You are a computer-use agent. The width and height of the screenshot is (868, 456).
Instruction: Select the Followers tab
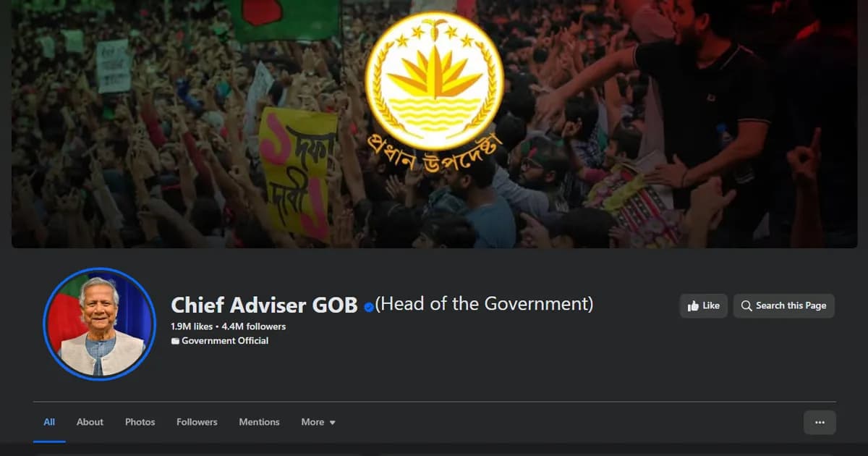197,422
